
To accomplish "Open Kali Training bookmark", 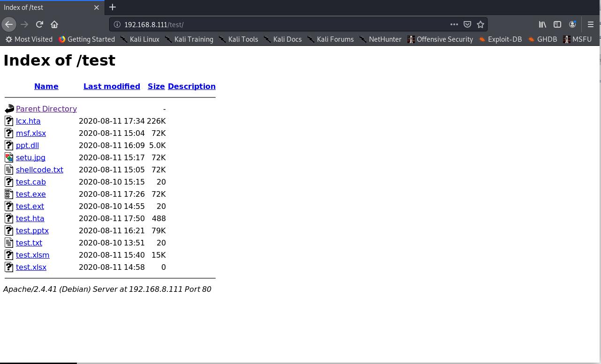I will click(189, 39).
